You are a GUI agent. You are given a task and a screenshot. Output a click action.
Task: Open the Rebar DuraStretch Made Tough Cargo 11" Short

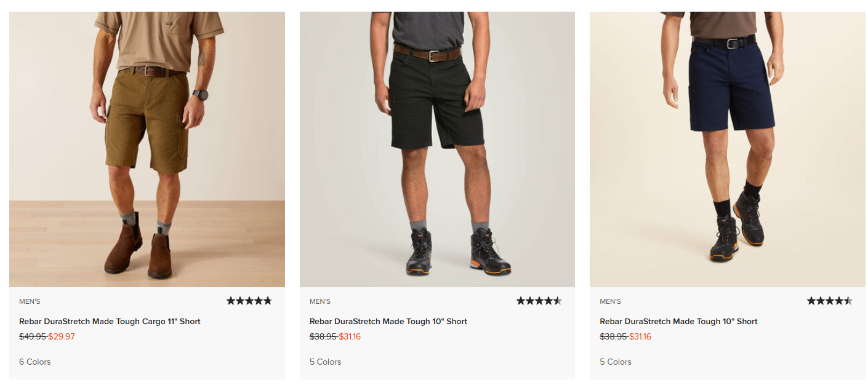[110, 321]
